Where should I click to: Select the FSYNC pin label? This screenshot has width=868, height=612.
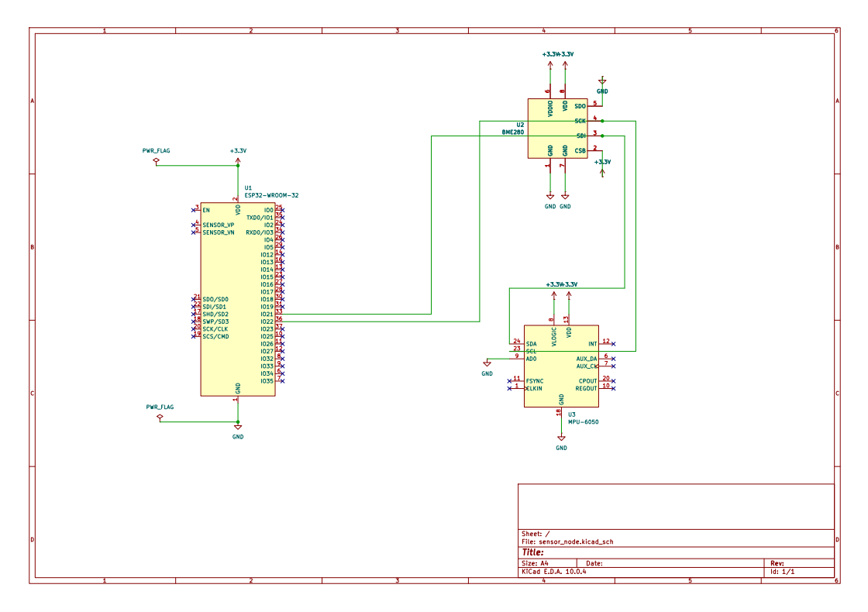tap(535, 381)
